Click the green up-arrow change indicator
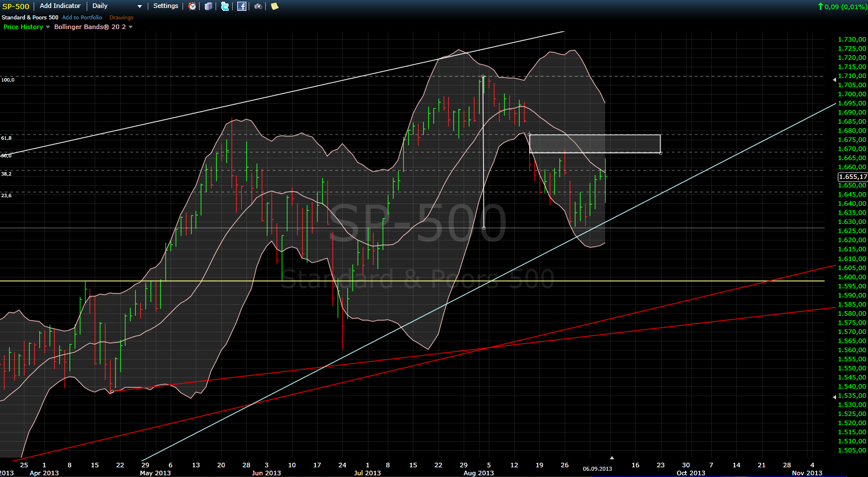The image size is (868, 477). (820, 7)
